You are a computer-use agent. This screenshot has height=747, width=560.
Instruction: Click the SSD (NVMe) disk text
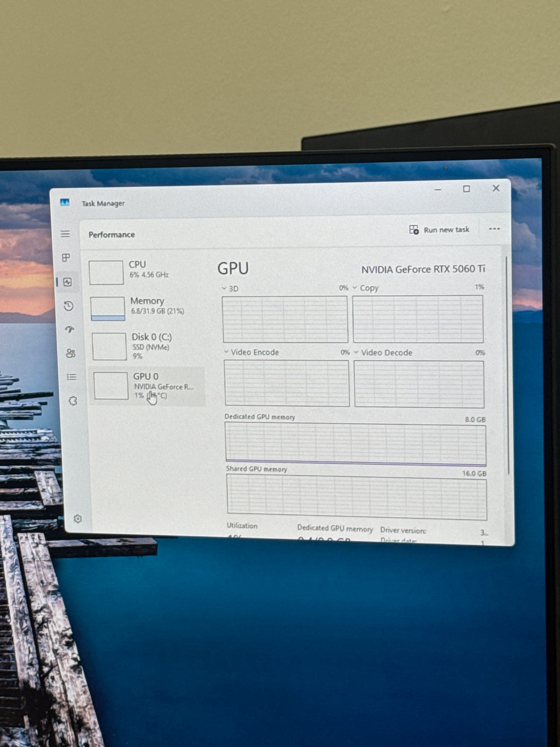[151, 347]
